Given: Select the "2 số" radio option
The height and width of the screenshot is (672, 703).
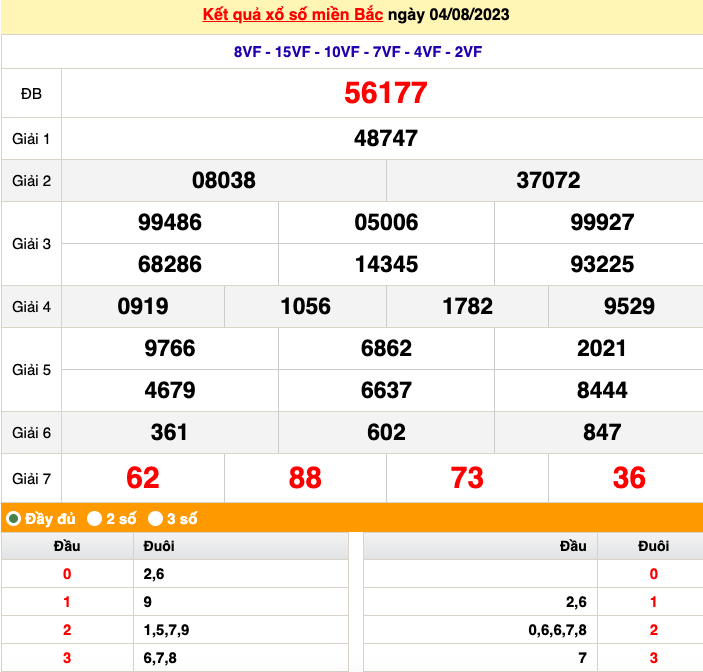Looking at the screenshot, I should [x=94, y=518].
